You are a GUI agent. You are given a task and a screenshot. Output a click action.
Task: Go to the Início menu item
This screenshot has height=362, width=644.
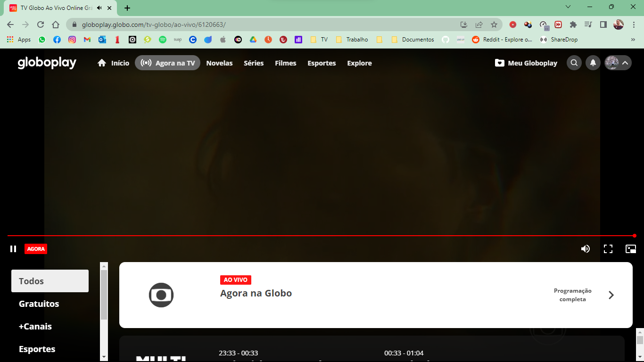tap(113, 63)
